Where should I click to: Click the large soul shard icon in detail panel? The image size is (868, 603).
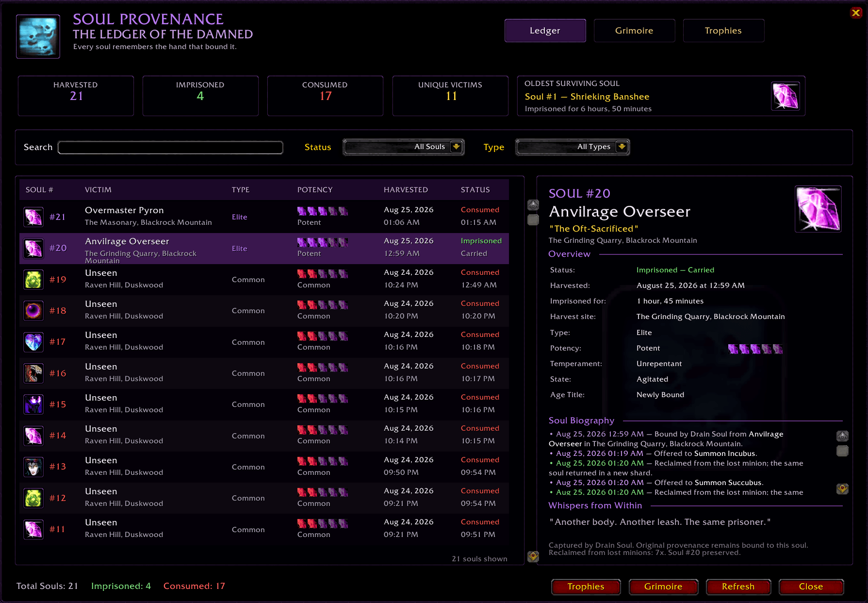818,209
